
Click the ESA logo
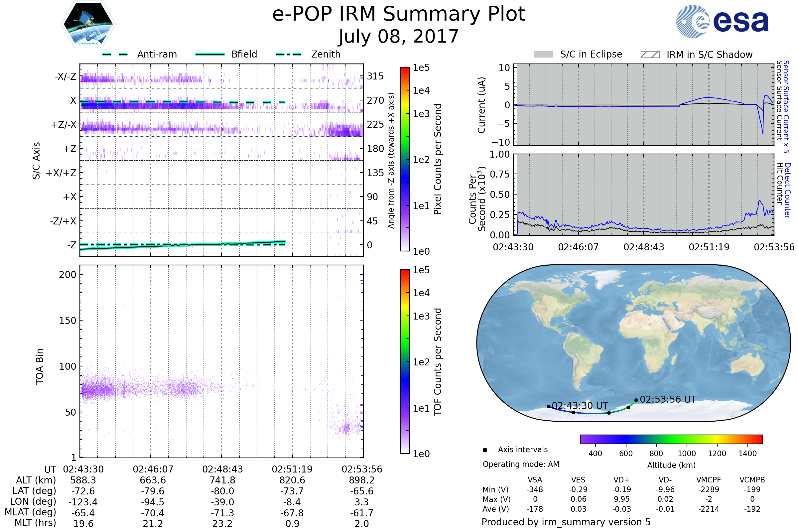722,21
